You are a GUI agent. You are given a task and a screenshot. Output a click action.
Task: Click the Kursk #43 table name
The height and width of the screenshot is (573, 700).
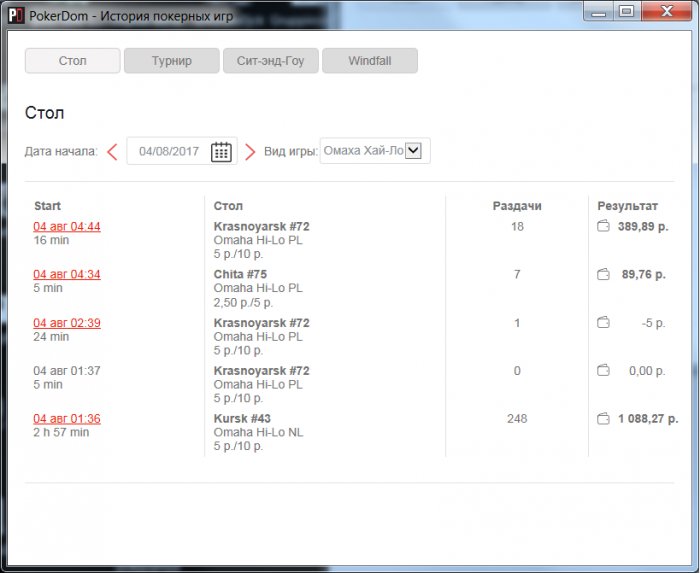(242, 419)
